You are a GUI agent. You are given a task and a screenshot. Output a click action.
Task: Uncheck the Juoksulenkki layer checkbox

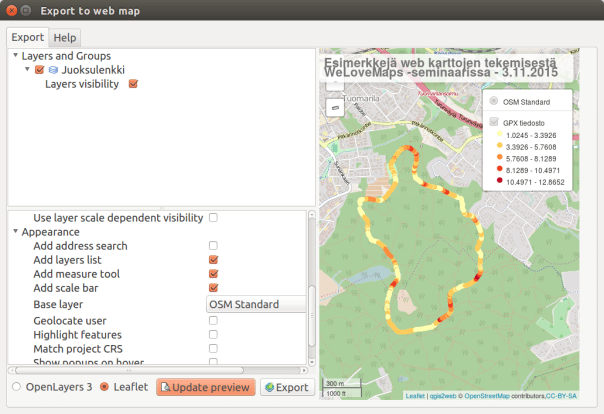click(x=39, y=70)
